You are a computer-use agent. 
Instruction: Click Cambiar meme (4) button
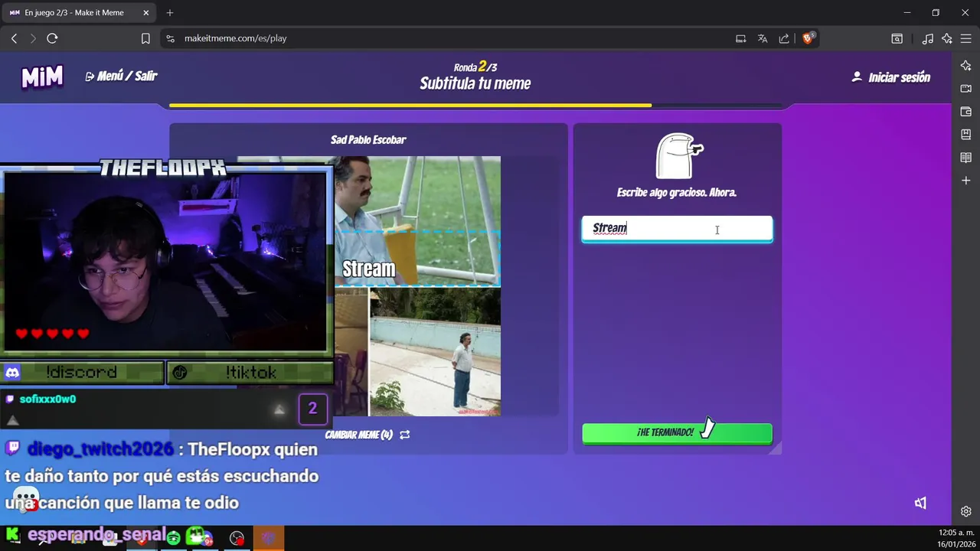point(367,435)
